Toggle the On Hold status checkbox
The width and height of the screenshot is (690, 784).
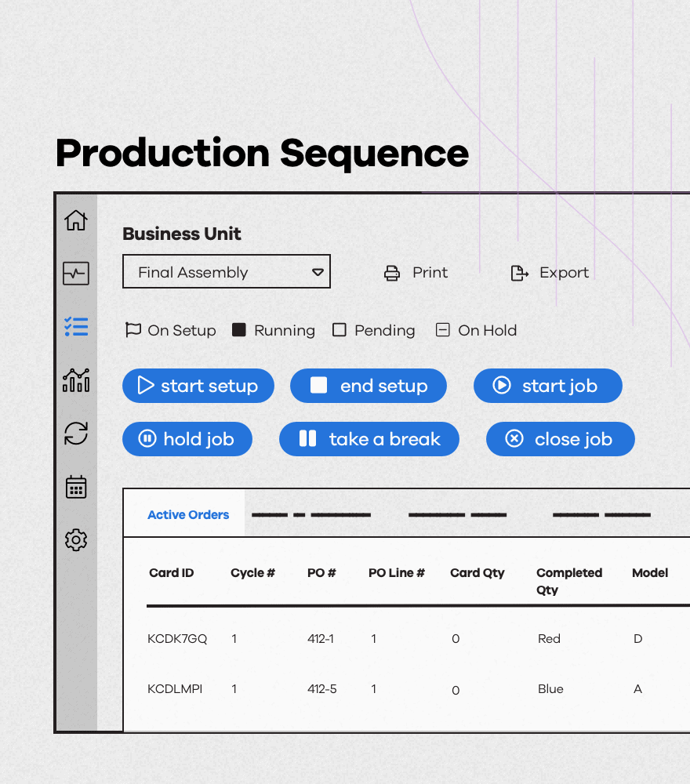(443, 330)
